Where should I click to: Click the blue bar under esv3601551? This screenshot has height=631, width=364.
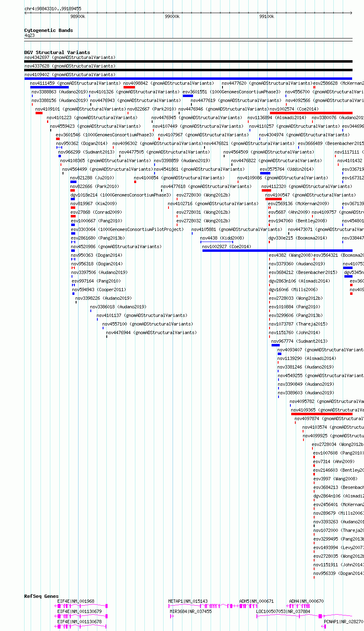[x=188, y=96]
